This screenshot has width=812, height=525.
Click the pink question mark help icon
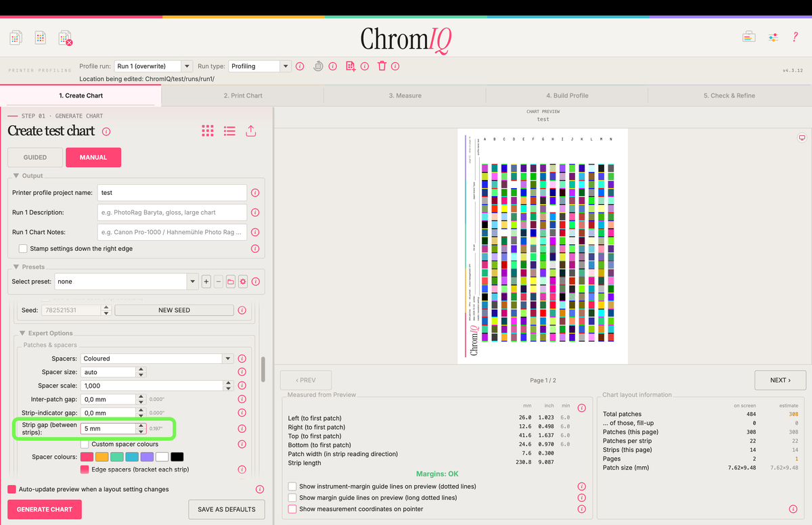795,37
